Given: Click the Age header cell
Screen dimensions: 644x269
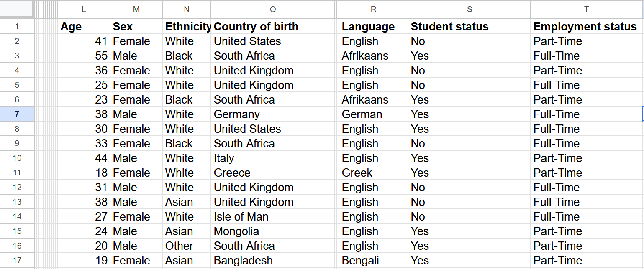Looking at the screenshot, I should coord(70,26).
